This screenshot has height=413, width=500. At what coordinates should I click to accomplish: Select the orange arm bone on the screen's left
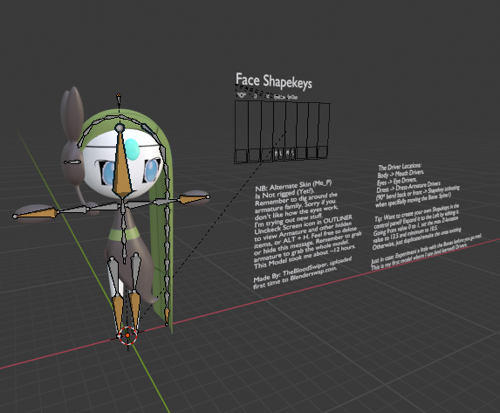click(x=36, y=214)
